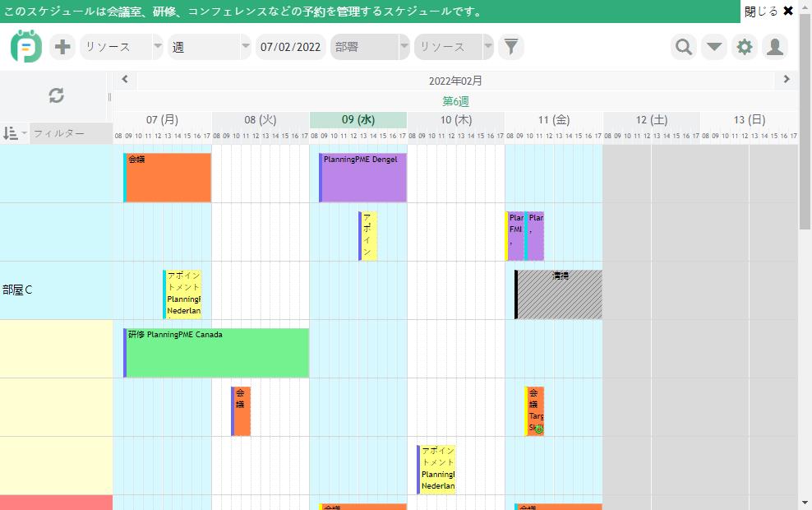
Task: Open the orange 会議 Targ event on Friday
Action: click(534, 411)
